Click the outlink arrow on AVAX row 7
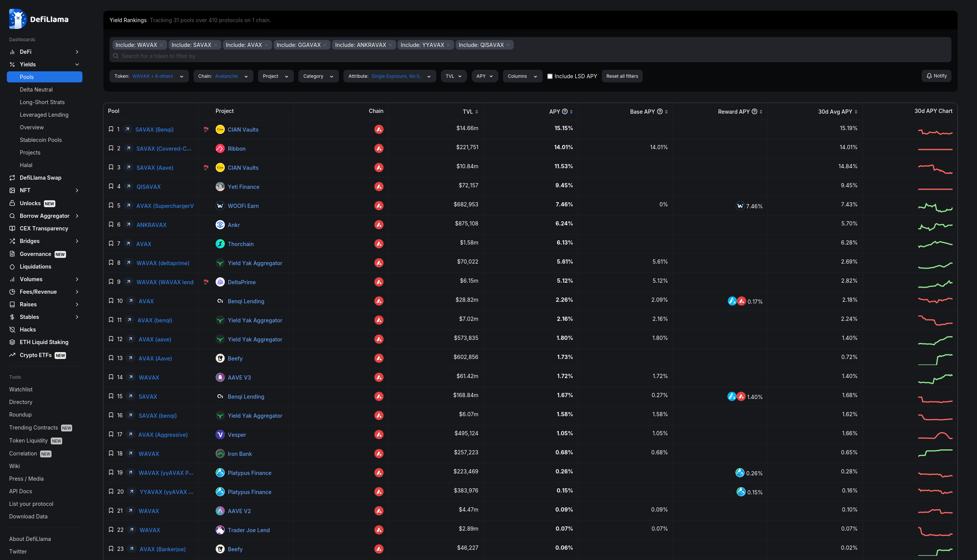 (x=129, y=243)
